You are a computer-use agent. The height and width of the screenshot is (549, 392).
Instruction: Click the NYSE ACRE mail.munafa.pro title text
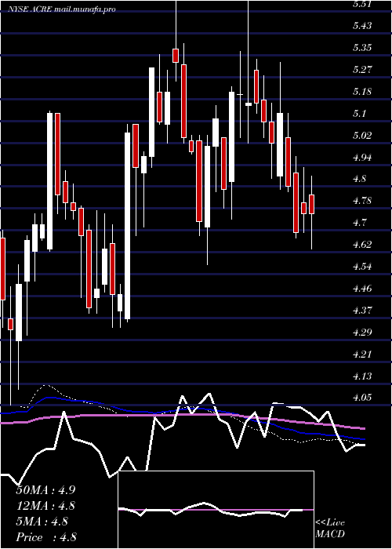click(x=62, y=9)
